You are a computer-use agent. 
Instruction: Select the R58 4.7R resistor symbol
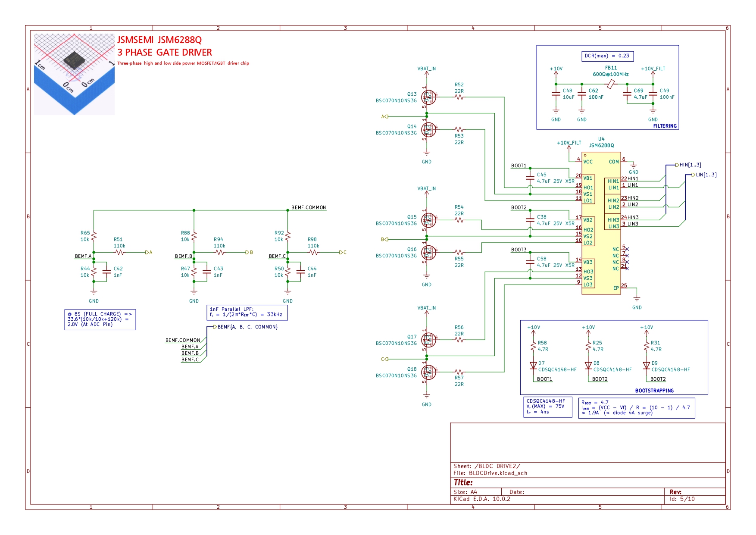click(x=533, y=346)
